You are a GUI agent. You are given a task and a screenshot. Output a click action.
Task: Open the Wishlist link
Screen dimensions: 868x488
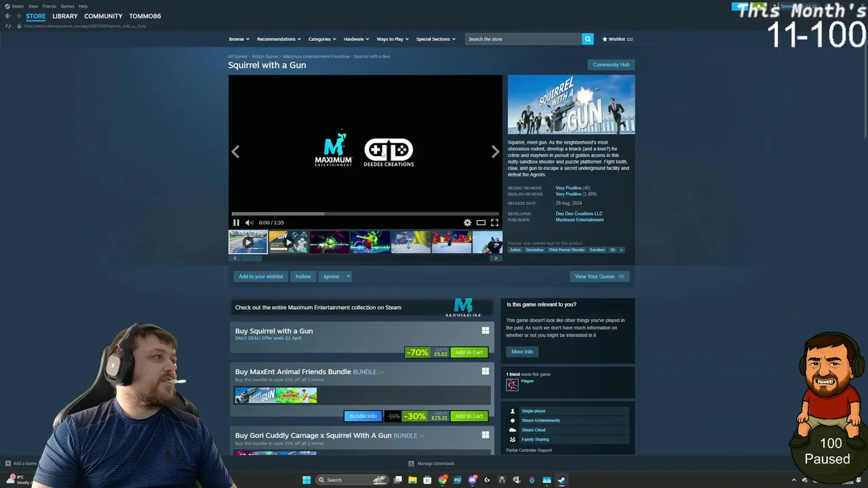[617, 39]
